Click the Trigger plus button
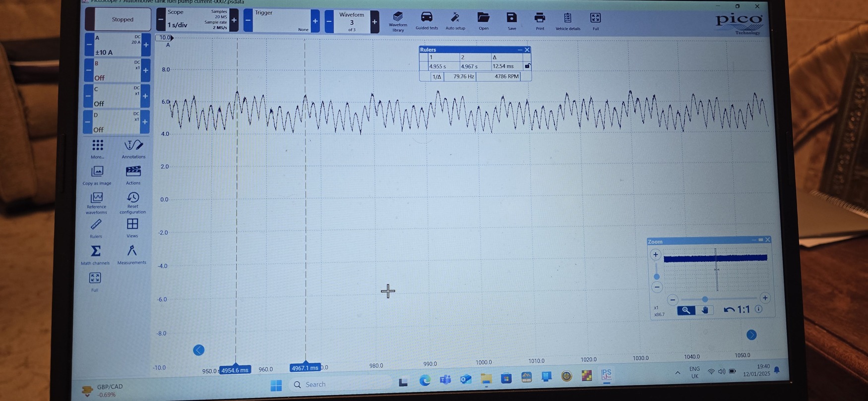This screenshot has width=868, height=401. (315, 21)
